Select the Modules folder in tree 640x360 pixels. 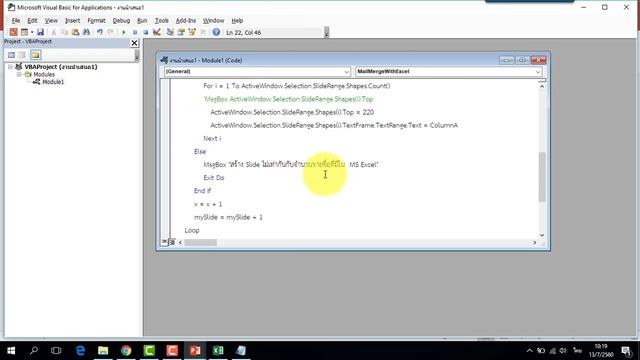tap(44, 74)
